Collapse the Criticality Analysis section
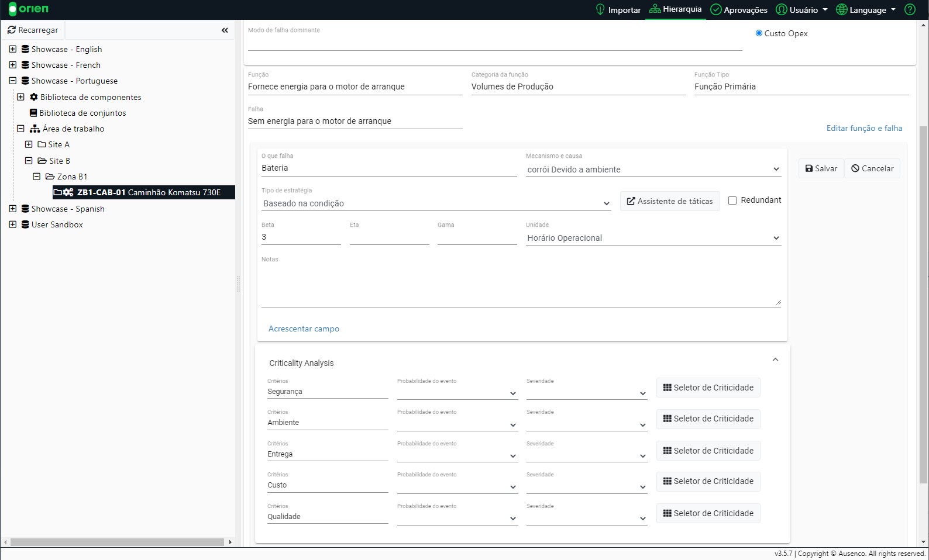The image size is (929, 560). pos(775,360)
